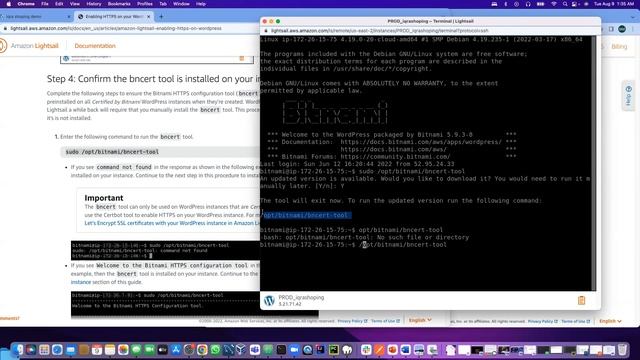Viewport: 640px width, 360px height.
Task: Click the headphones icon in the menu bar
Action: point(528,4)
